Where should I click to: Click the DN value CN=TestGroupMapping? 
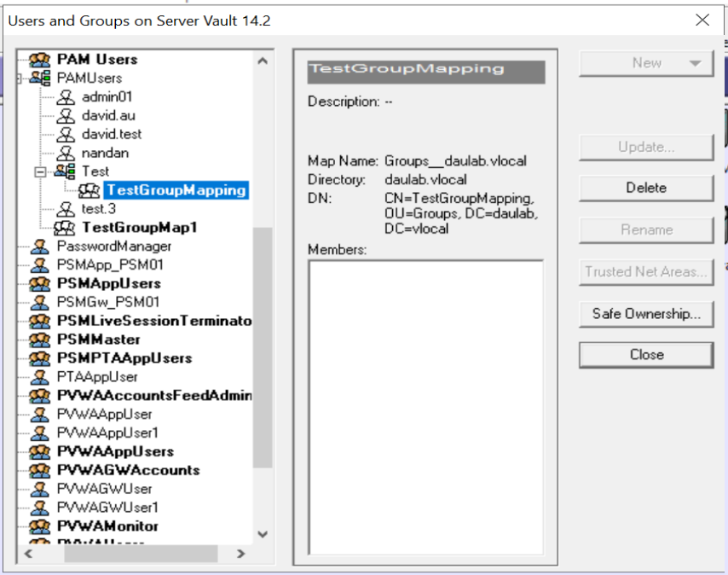(x=459, y=198)
